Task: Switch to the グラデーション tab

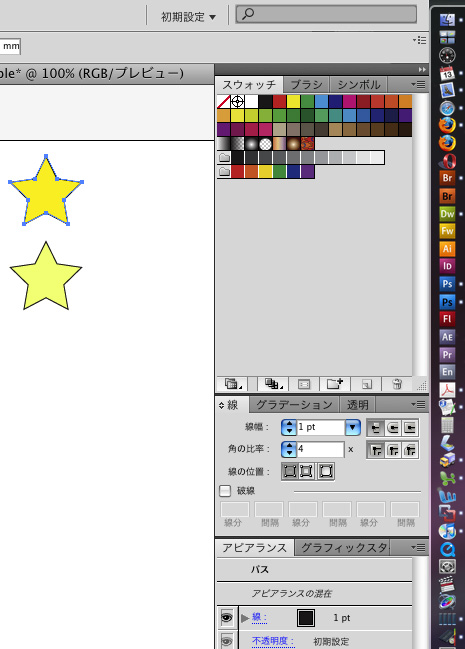Action: click(x=294, y=405)
